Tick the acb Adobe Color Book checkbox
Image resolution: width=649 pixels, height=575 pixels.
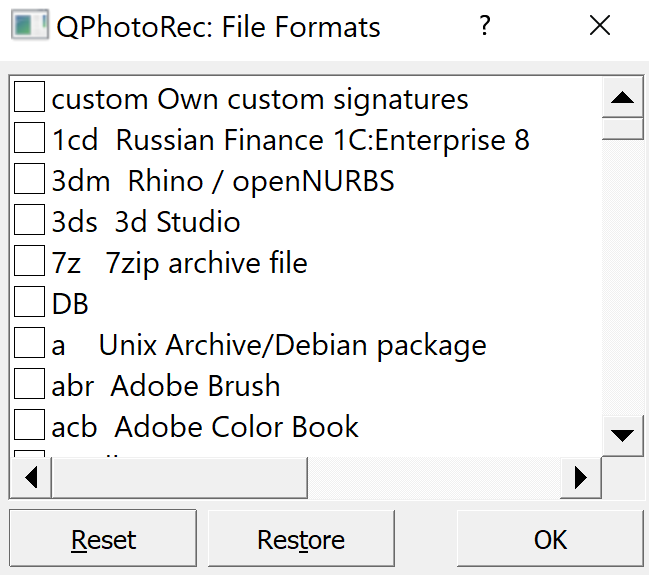29,426
